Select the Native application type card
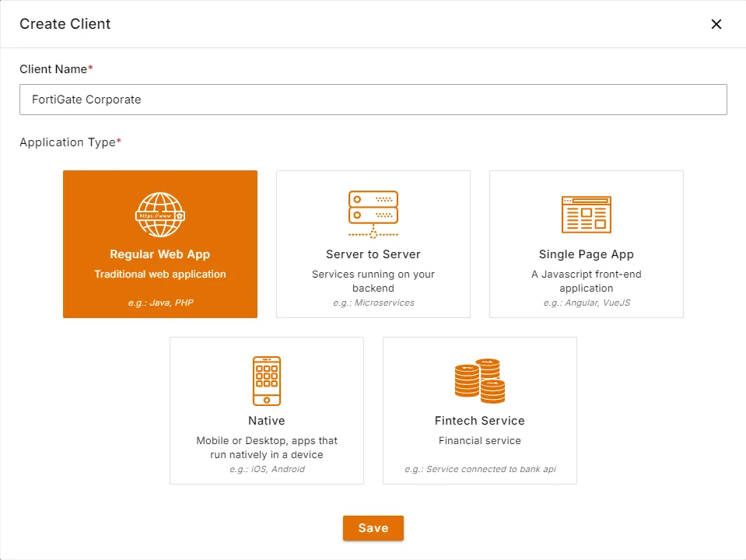 coord(267,410)
